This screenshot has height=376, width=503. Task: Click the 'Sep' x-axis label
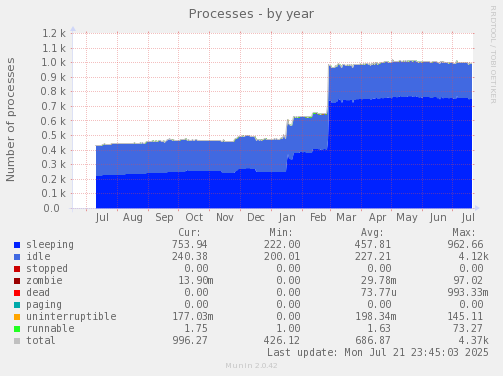pyautogui.click(x=164, y=218)
